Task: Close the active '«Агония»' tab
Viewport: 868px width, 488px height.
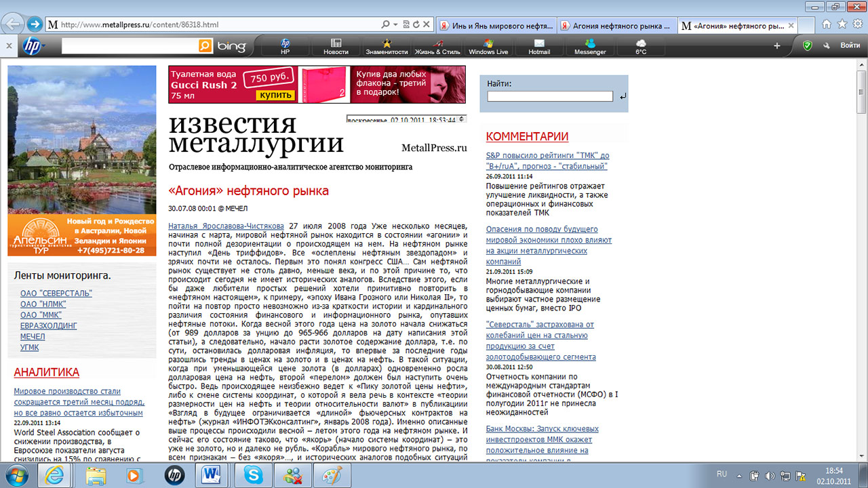Action: 790,26
